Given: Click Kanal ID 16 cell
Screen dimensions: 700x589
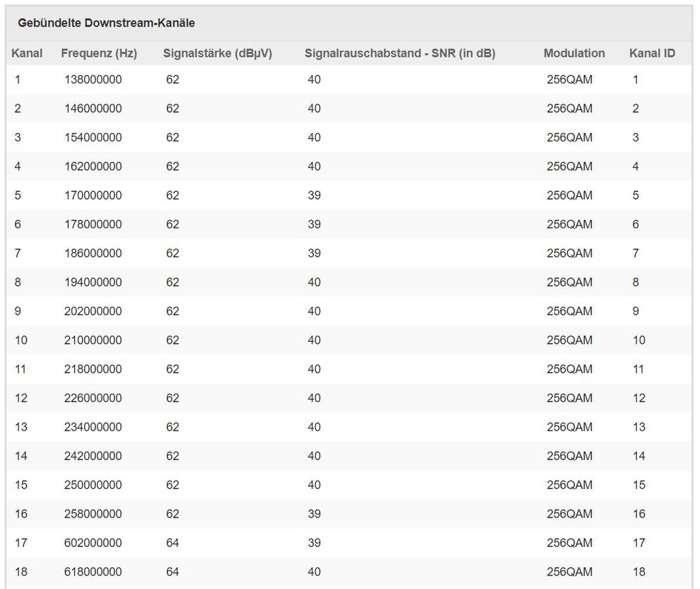Looking at the screenshot, I should pyautogui.click(x=639, y=514).
